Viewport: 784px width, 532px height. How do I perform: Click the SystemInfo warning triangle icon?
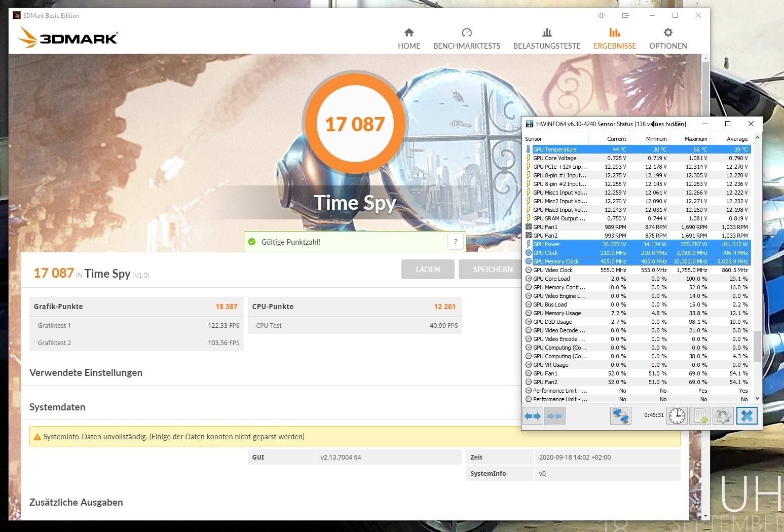pyautogui.click(x=37, y=437)
